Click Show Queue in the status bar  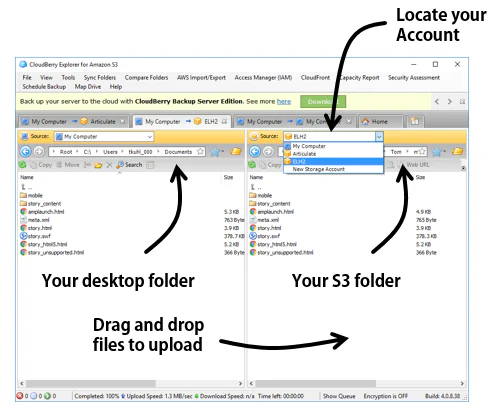click(339, 396)
